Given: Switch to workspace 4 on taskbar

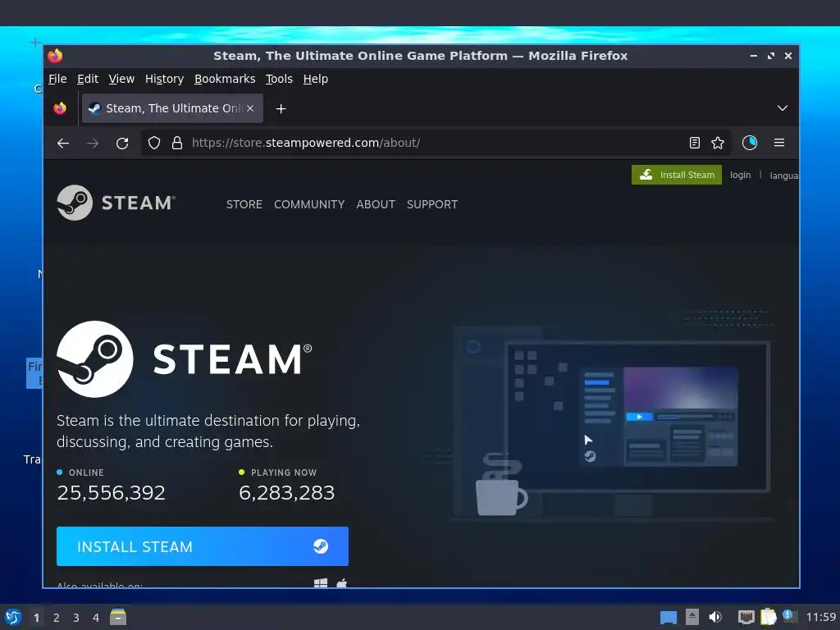Looking at the screenshot, I should click(96, 618).
